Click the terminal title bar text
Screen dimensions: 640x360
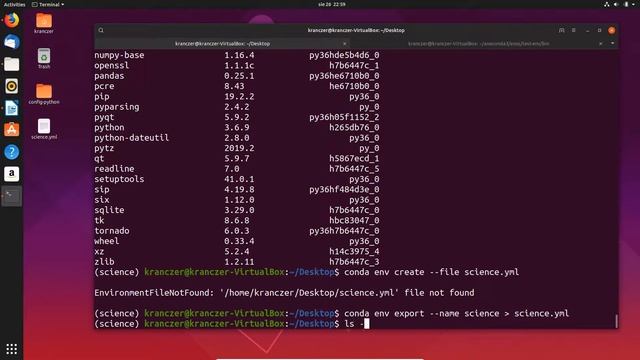pyautogui.click(x=356, y=30)
